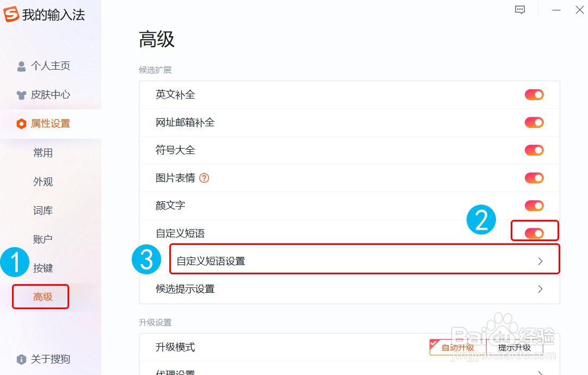Turn off the 符号大全 switch
This screenshot has height=375, width=588.
tap(534, 150)
